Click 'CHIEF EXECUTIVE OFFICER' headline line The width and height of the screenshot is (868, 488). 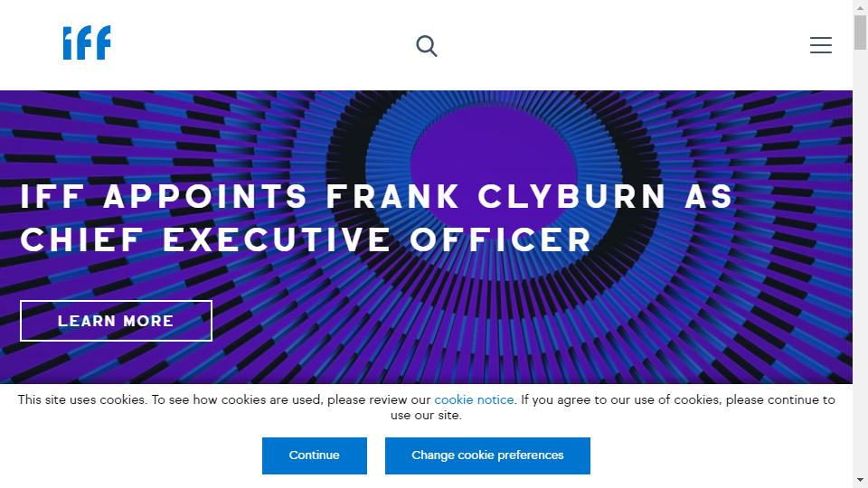pyautogui.click(x=306, y=239)
